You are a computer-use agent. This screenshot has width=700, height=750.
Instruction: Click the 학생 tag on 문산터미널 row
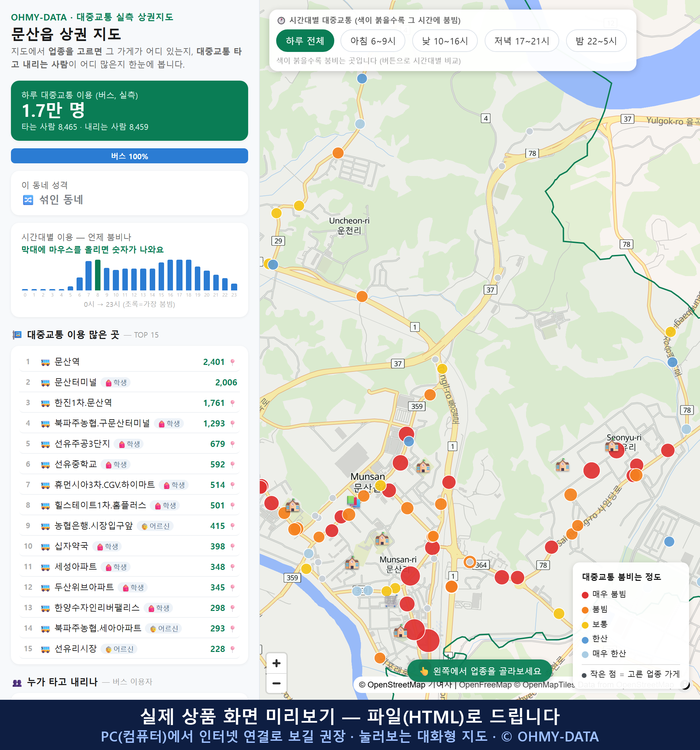pyautogui.click(x=116, y=383)
